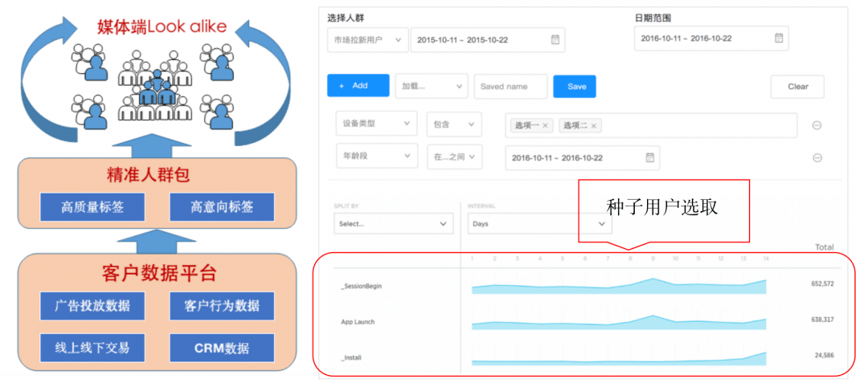868x383 pixels.
Task: Remove the 选项一 tag
Action: tap(545, 126)
